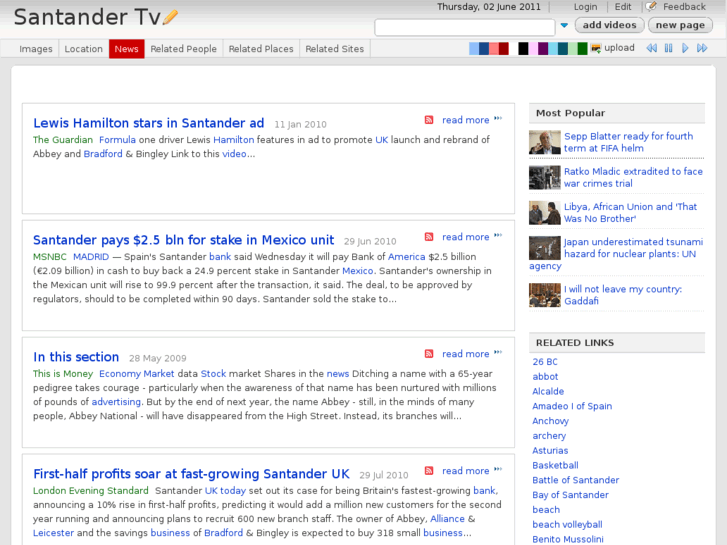Open Japan tsunami story thumbnail

click(x=545, y=248)
